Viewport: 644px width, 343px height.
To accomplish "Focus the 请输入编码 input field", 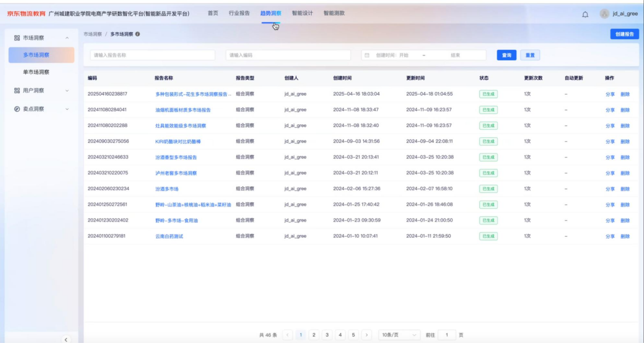I will click(288, 55).
